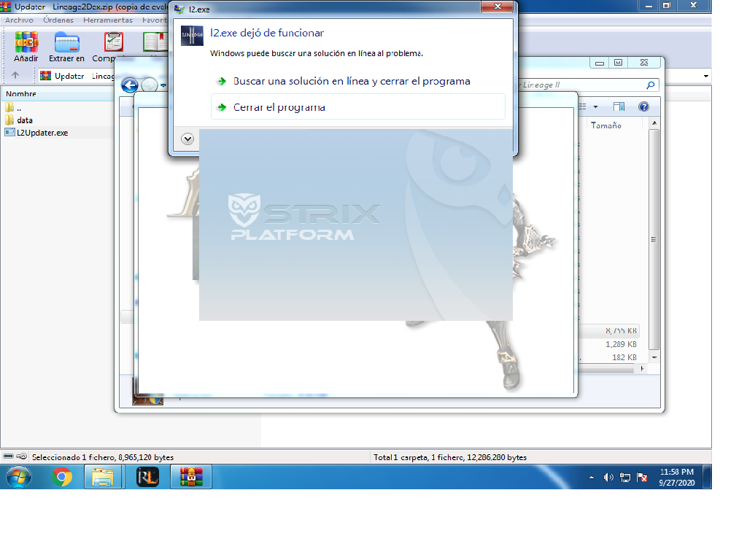Screen dimensions: 747x560
Task: Click the up-one-level arrow in WinRAR
Action: tap(15, 76)
